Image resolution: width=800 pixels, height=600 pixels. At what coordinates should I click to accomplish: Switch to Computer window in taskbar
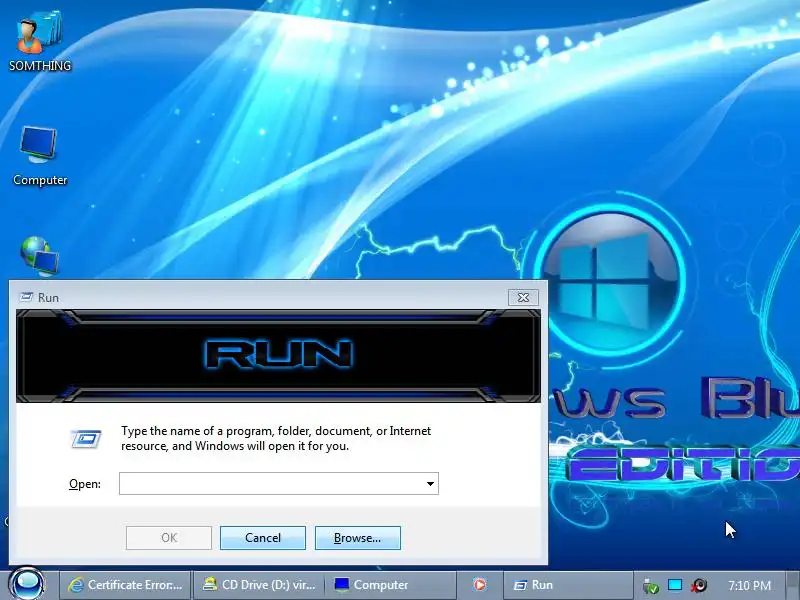pyautogui.click(x=391, y=585)
